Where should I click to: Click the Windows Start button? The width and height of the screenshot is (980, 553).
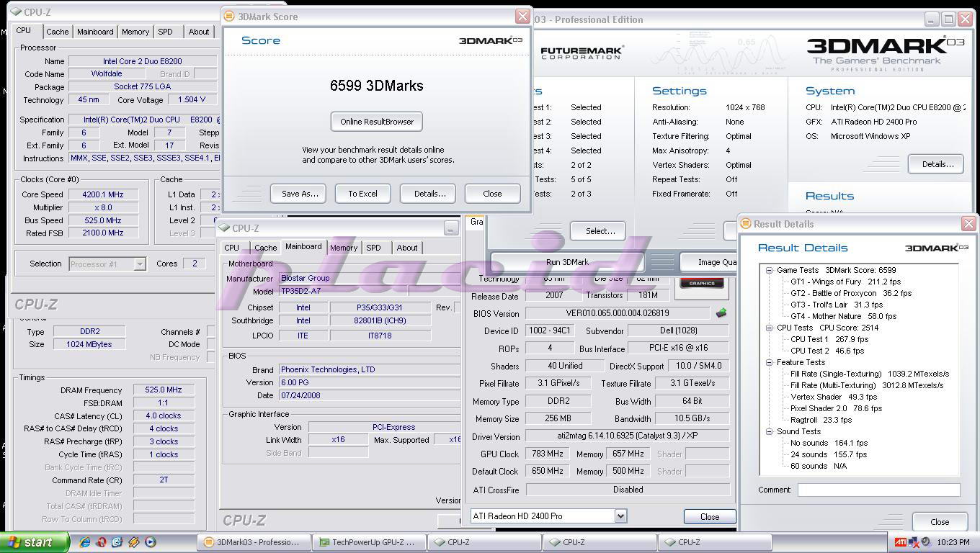click(35, 542)
